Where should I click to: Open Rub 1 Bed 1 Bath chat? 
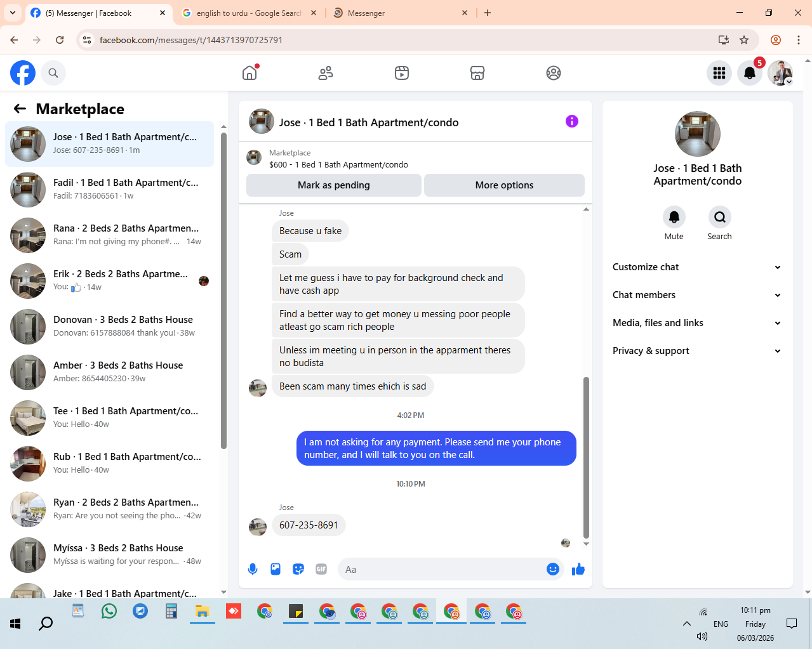(x=109, y=464)
